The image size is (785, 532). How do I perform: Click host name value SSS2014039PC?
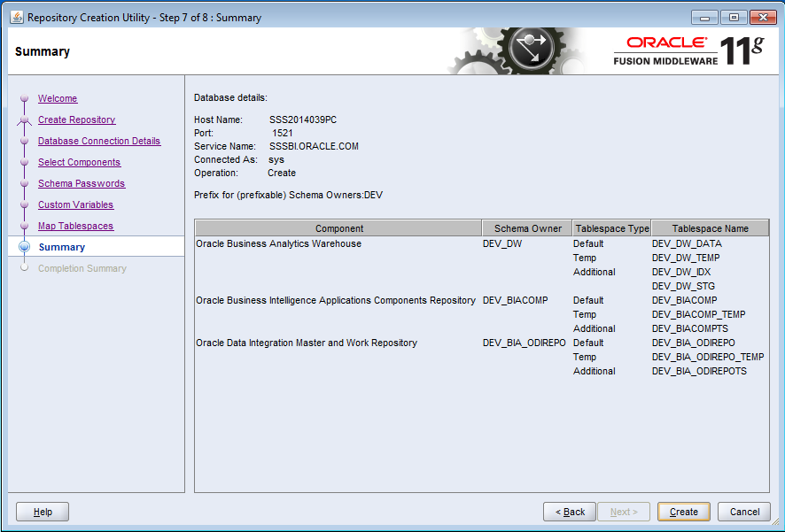303,120
